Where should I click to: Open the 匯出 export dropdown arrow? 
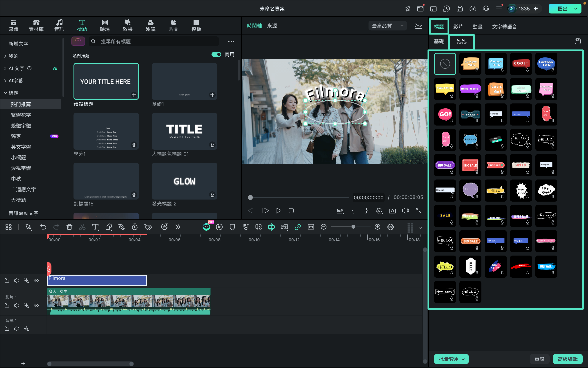(576, 9)
